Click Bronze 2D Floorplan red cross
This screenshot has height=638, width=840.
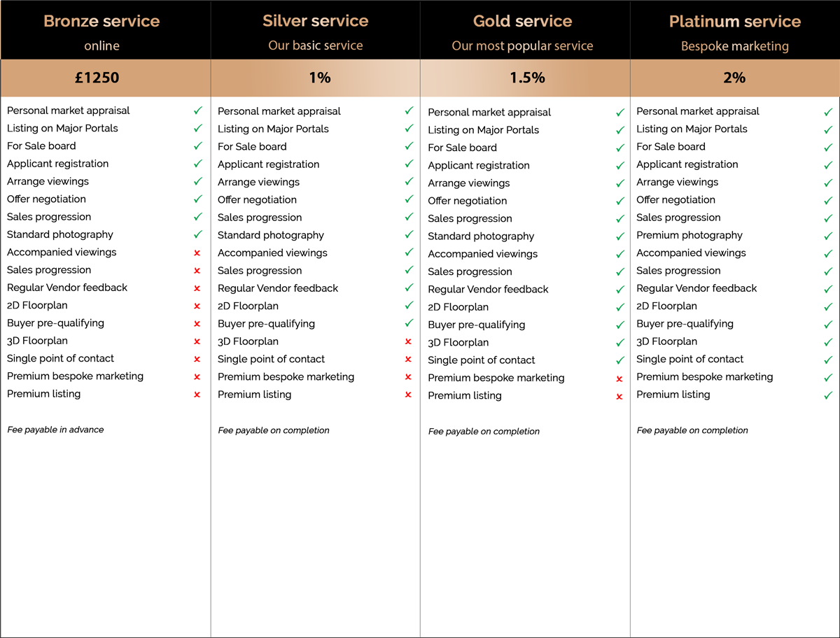pyautogui.click(x=197, y=306)
